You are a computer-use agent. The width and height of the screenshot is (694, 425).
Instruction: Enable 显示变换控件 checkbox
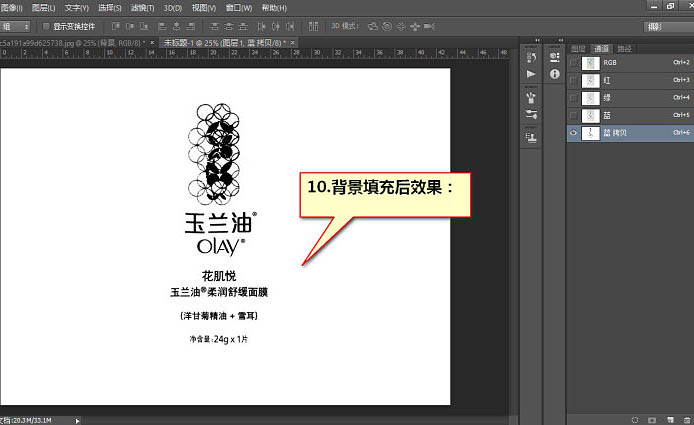[46, 27]
